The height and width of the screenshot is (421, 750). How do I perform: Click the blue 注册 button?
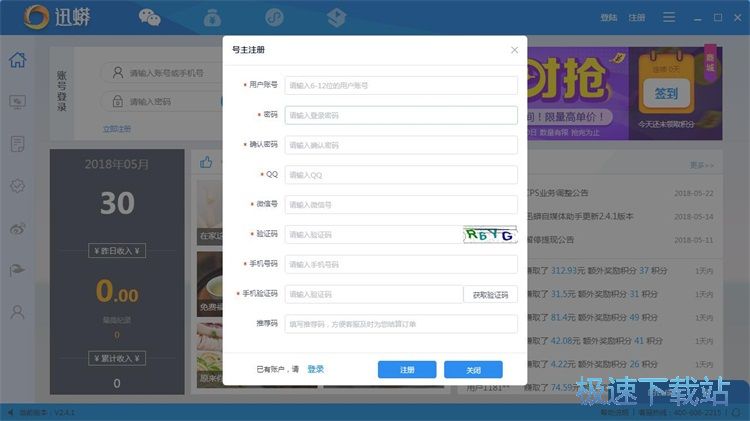[407, 370]
